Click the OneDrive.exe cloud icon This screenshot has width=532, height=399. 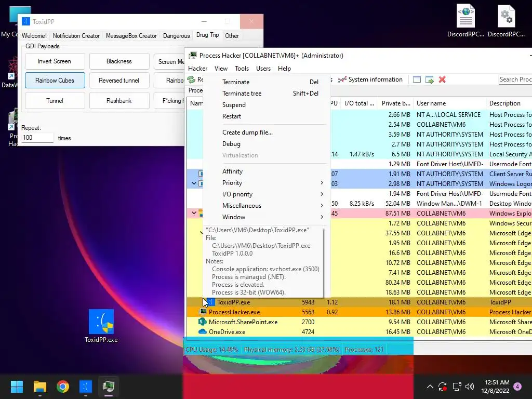[203, 331]
